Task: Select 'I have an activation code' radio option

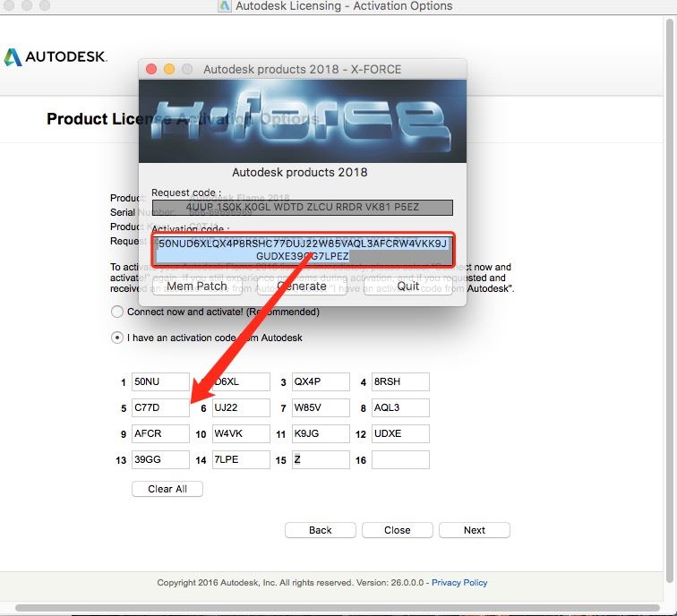Action: click(x=117, y=338)
